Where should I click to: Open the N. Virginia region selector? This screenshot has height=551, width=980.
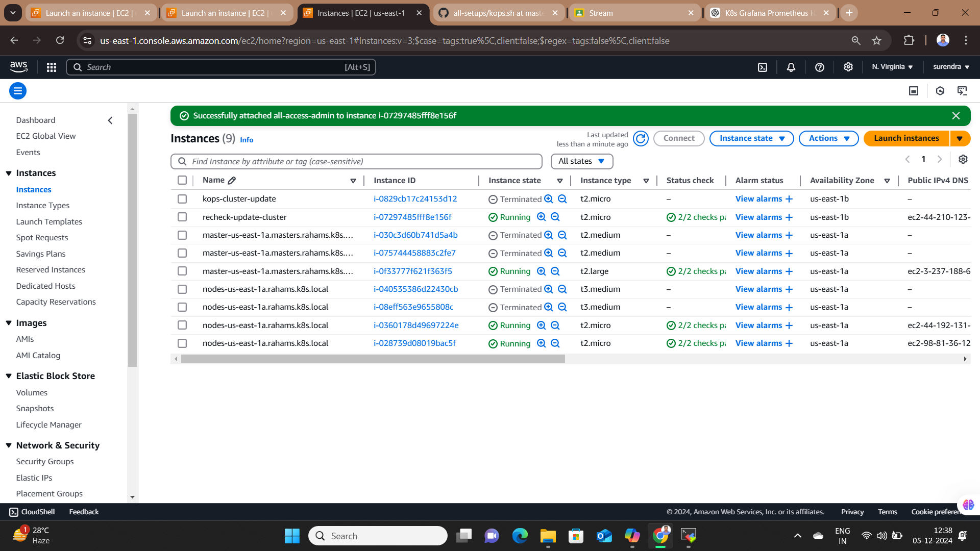(x=892, y=67)
